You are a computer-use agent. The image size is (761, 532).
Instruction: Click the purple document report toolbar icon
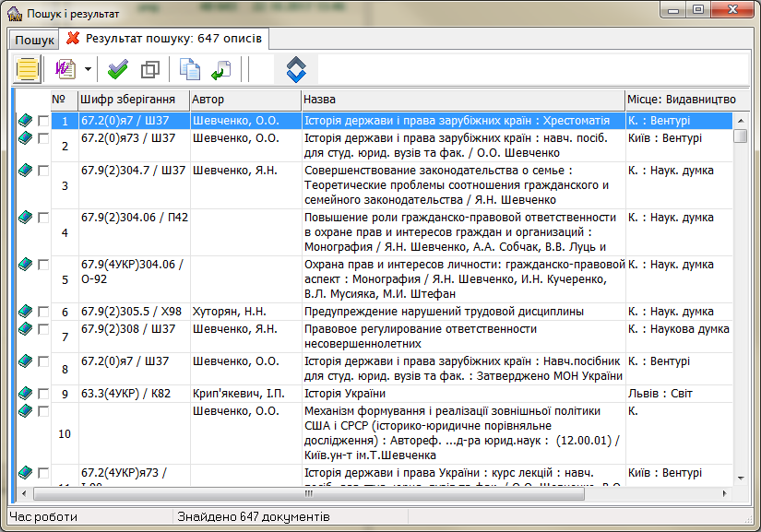(x=65, y=70)
